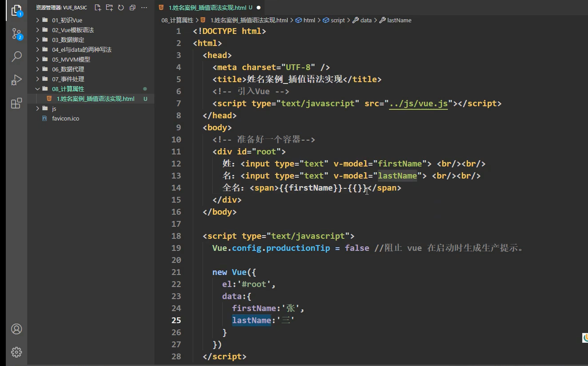Open the Run and Debug view
Image resolution: width=588 pixels, height=366 pixels.
17,80
